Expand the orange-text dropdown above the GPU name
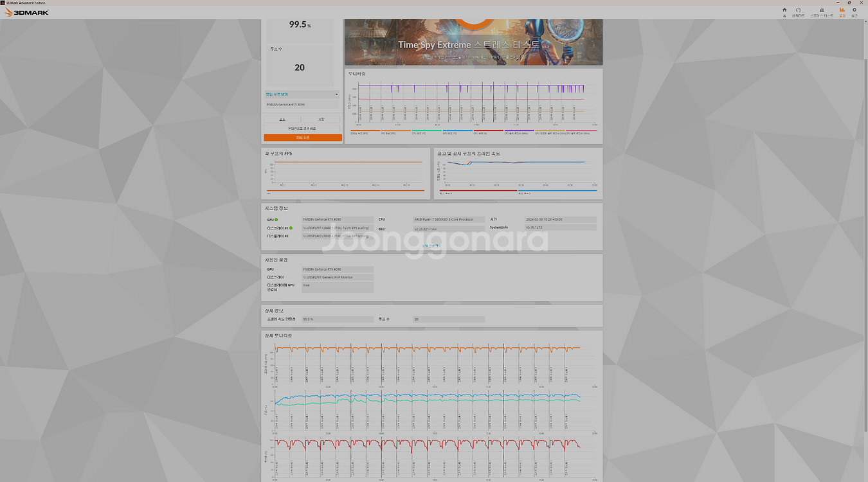The image size is (868, 482). point(302,94)
